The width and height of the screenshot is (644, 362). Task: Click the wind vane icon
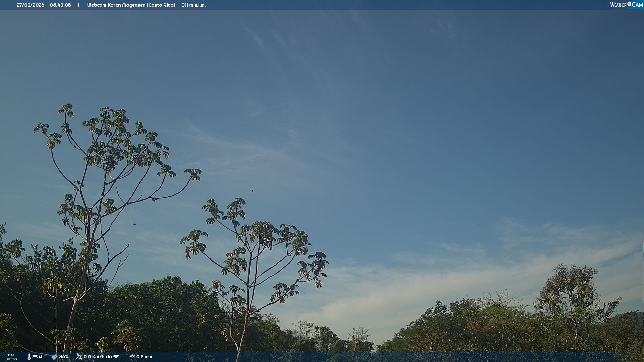click(79, 357)
